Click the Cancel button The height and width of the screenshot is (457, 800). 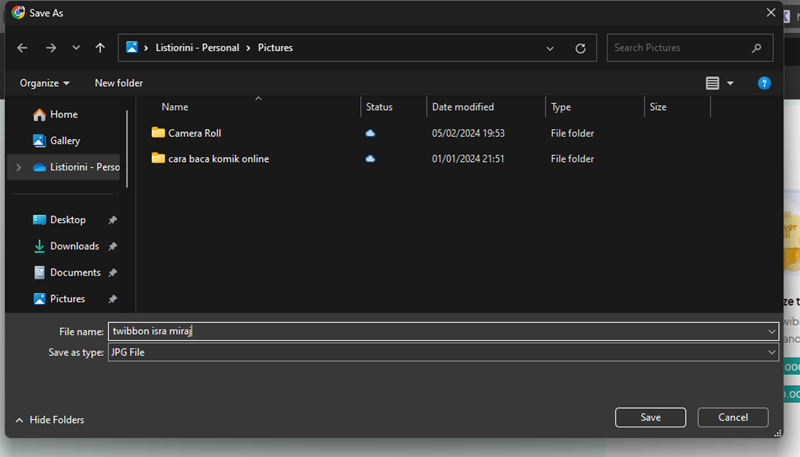[732, 417]
